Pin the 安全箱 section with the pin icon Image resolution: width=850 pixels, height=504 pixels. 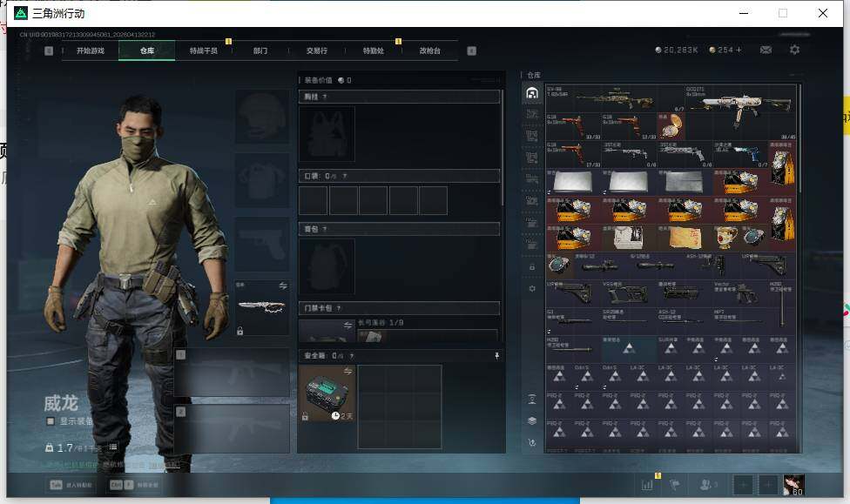496,356
